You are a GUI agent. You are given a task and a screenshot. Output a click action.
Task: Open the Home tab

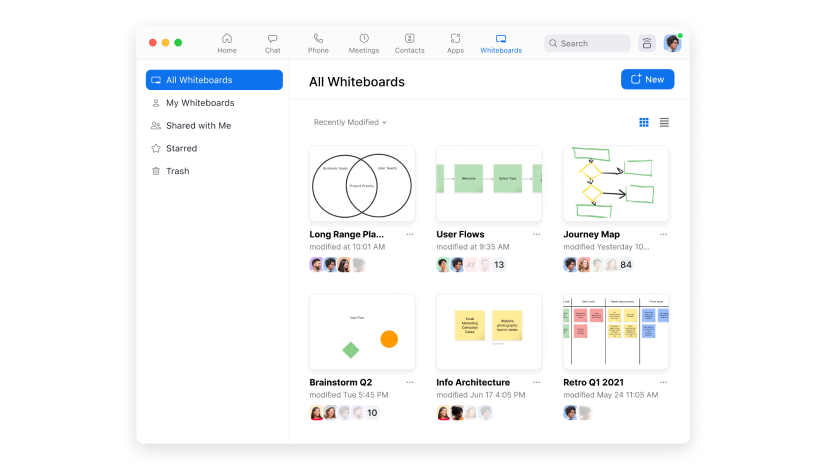(x=227, y=44)
